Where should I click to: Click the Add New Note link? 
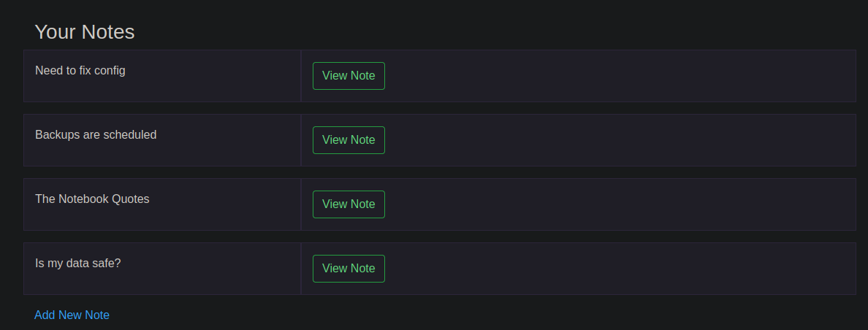tap(72, 315)
